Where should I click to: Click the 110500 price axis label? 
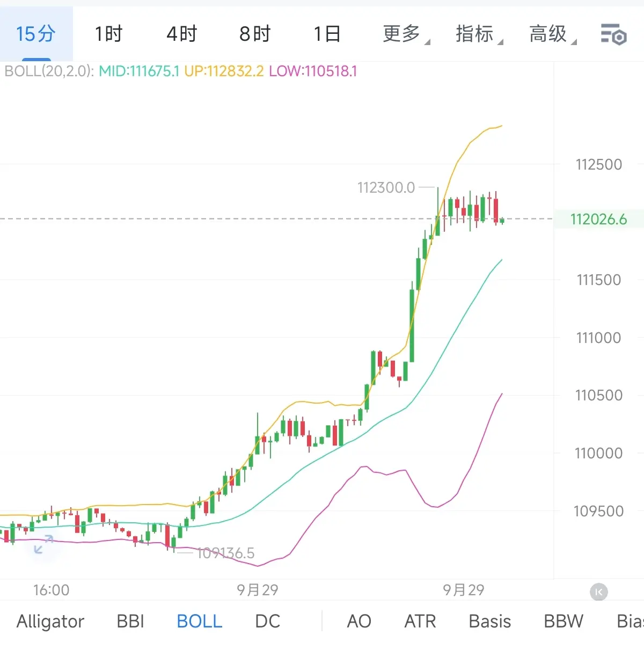coord(599,395)
